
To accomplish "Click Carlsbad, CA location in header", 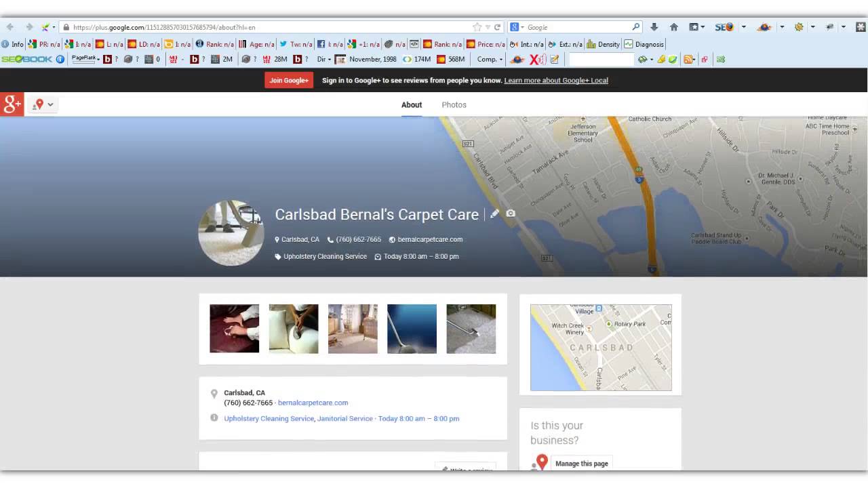I will (300, 239).
